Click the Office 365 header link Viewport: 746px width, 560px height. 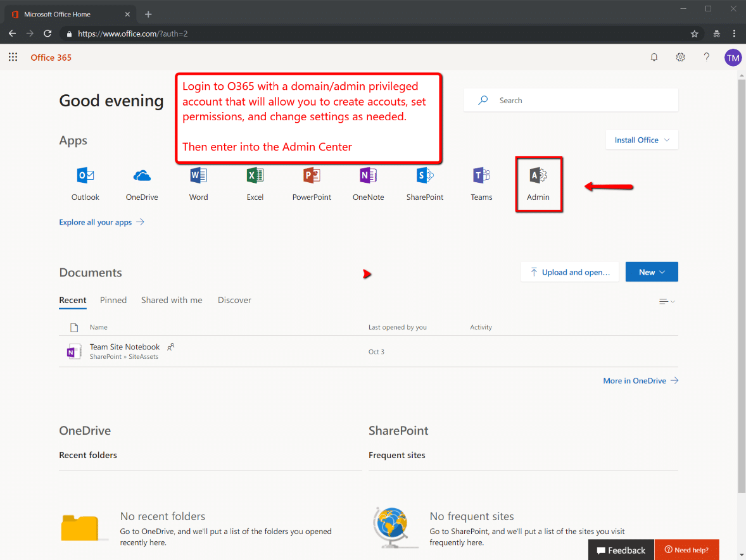tap(51, 58)
